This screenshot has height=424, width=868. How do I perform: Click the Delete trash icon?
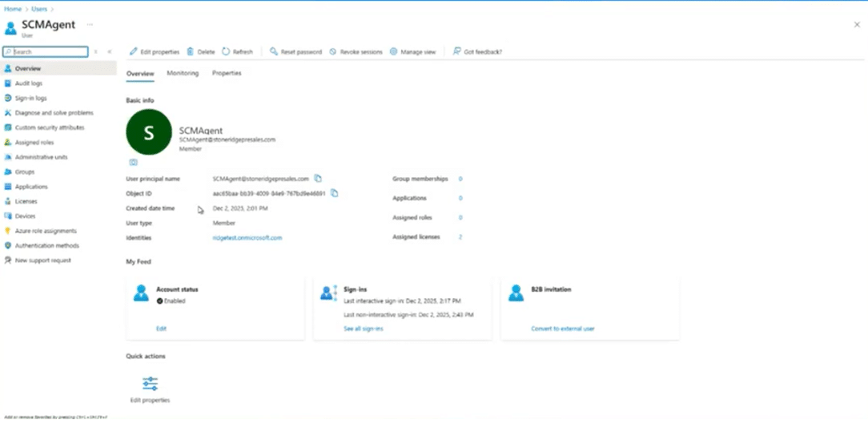(190, 51)
